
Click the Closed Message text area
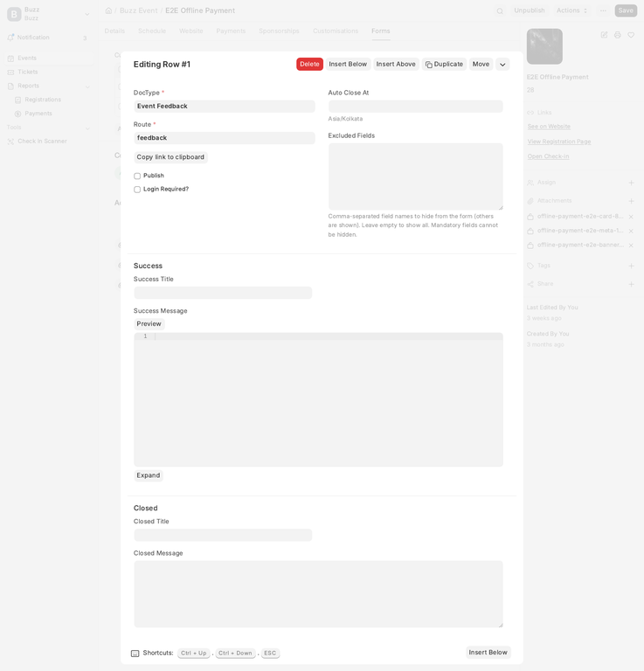pos(318,594)
